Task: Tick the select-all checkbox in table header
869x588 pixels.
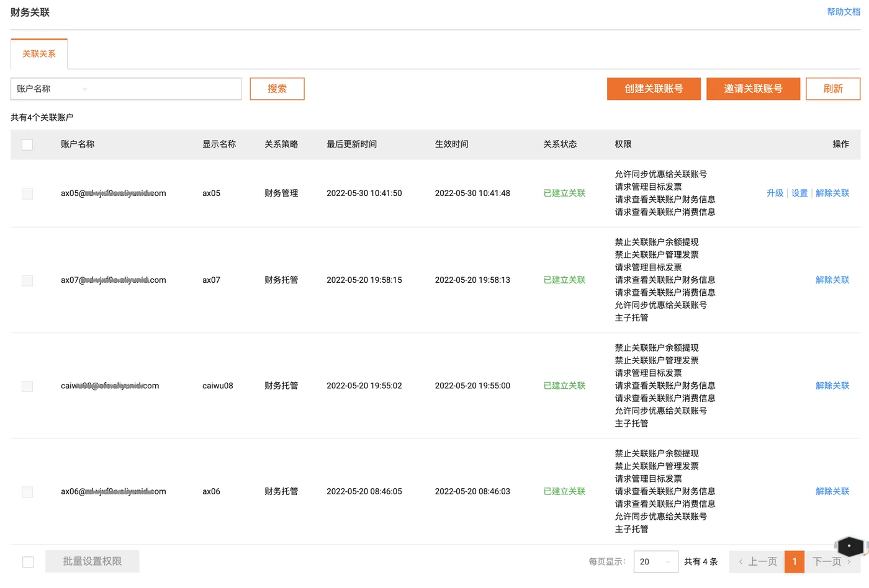Action: [27, 145]
